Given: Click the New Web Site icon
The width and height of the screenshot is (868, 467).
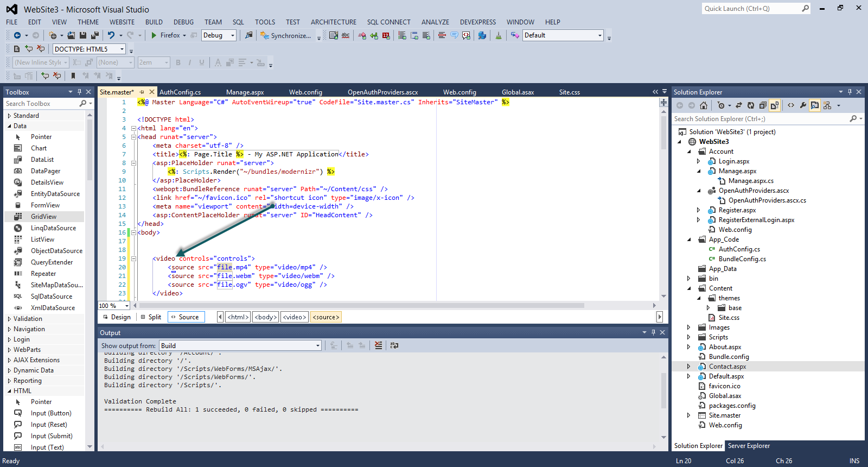Looking at the screenshot, I should 53,35.
